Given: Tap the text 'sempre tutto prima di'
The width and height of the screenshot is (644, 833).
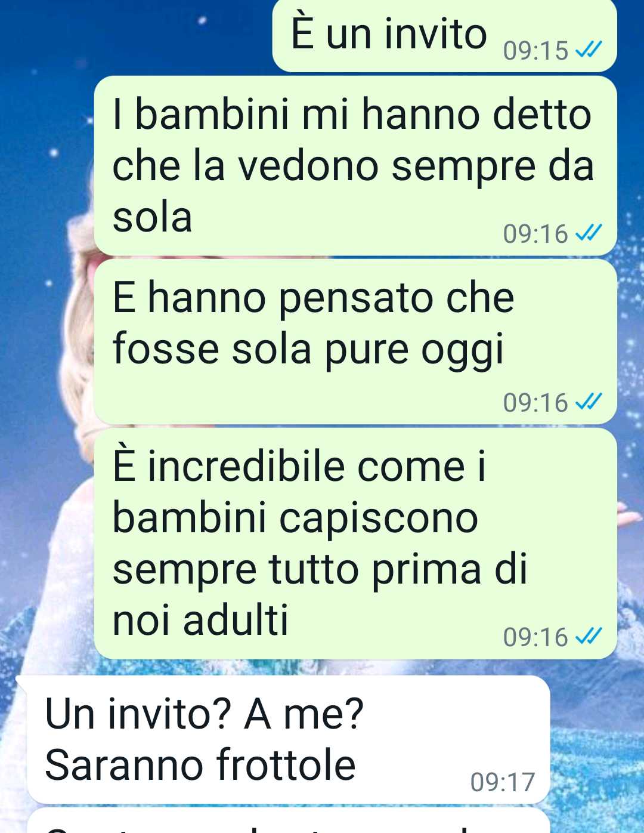Looking at the screenshot, I should pos(320,569).
